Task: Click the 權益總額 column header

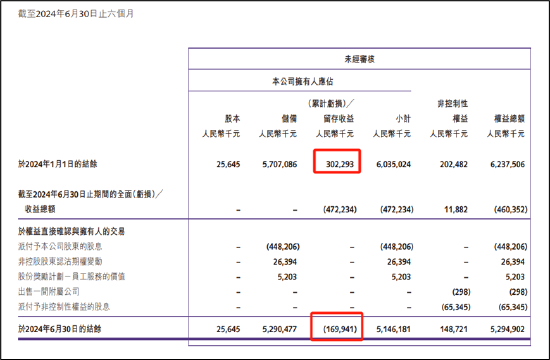Action: 509,119
